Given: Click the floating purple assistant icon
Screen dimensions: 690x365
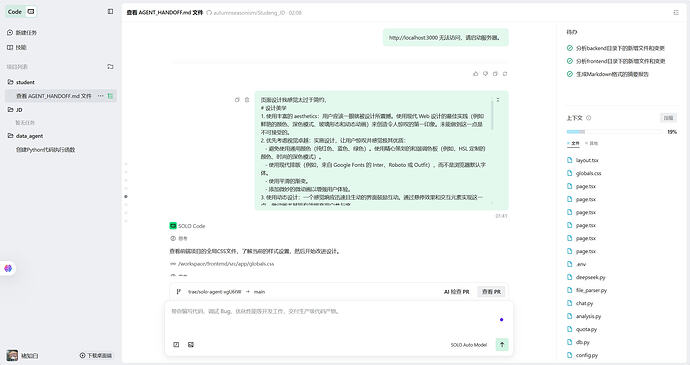Looking at the screenshot, I should coord(8,268).
